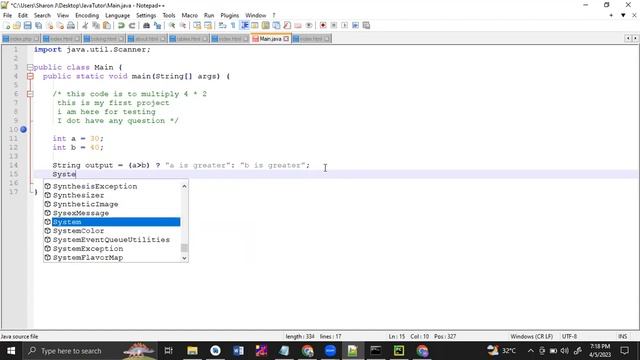Click the Stop Recording macro icon
This screenshot has width=640, height=360.
(x=333, y=25)
